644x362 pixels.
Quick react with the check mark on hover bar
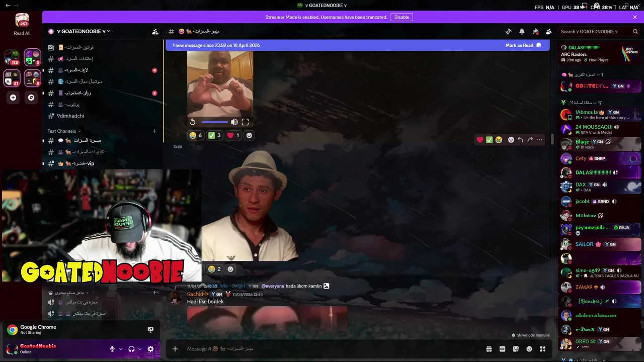click(x=489, y=140)
